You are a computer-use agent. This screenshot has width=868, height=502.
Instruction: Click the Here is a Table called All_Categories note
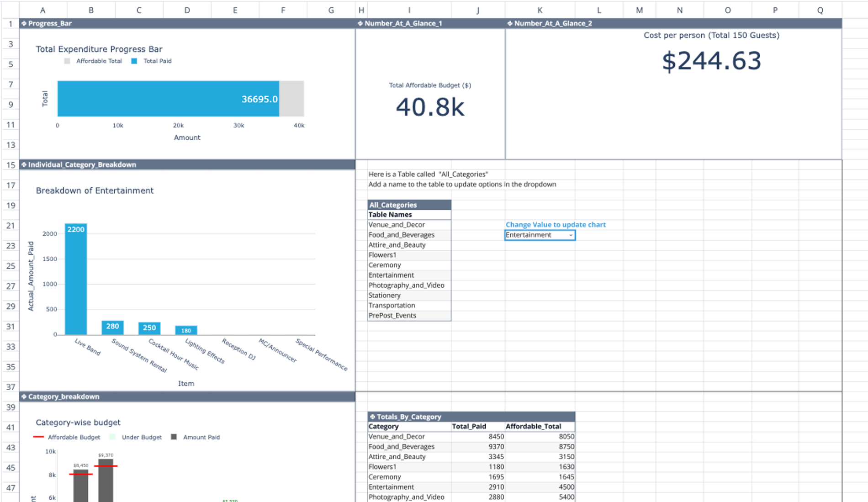pos(428,174)
